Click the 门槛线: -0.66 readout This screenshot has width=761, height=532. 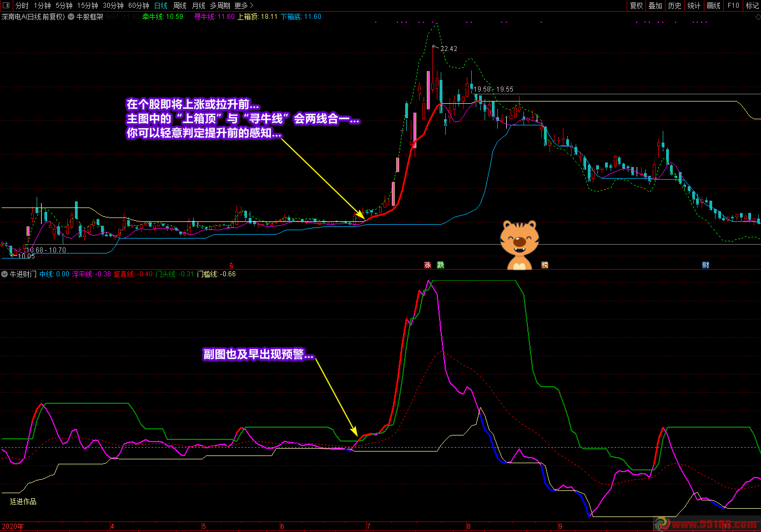pyautogui.click(x=216, y=274)
